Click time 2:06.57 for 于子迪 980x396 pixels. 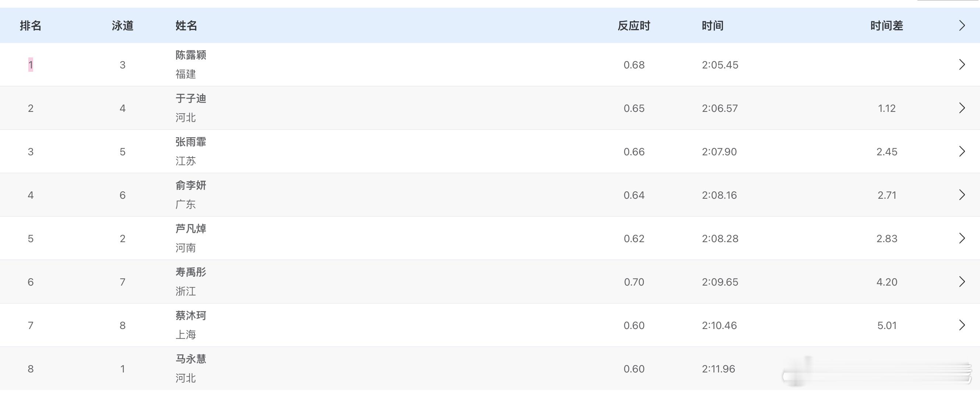click(720, 108)
